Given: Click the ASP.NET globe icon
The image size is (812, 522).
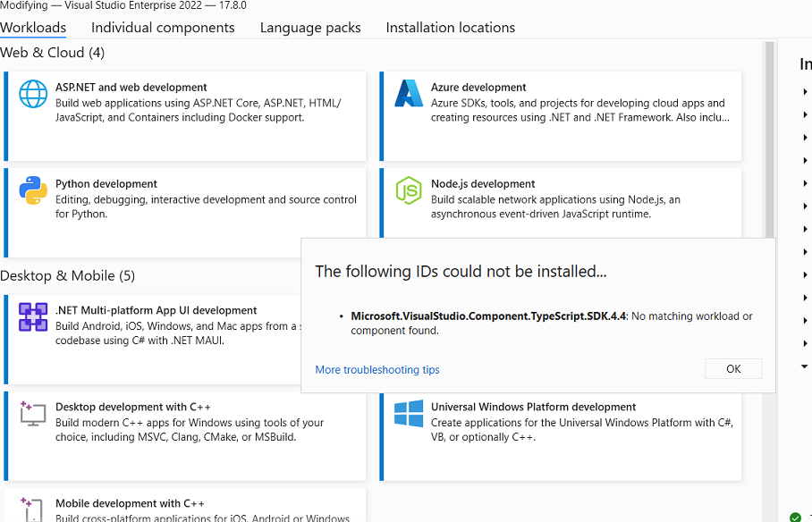Looking at the screenshot, I should [33, 94].
